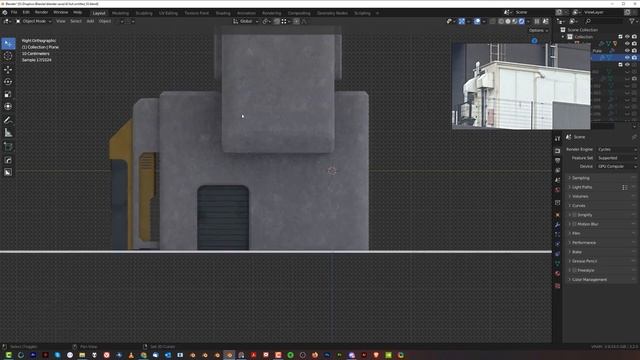Click the outliner filter funnel icon
Viewport: 640px width, 360px height.
click(632, 21)
